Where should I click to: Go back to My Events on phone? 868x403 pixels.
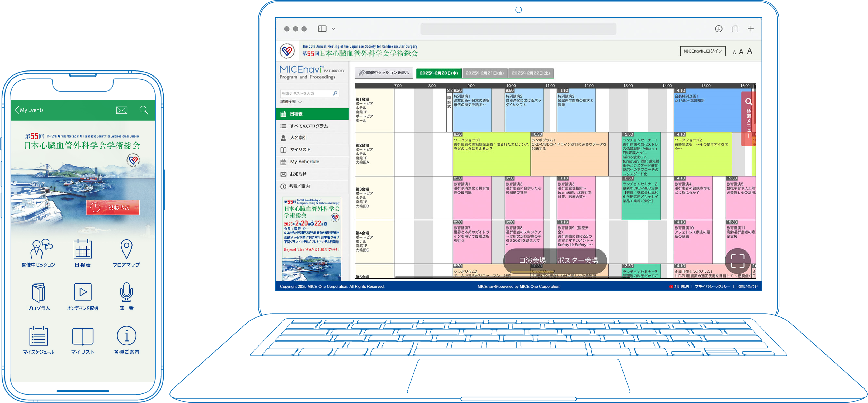29,110
